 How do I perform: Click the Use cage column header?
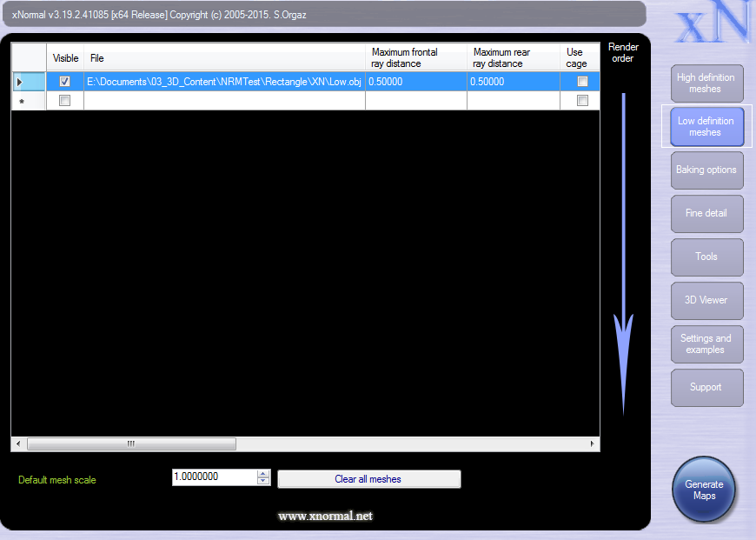[x=580, y=58]
